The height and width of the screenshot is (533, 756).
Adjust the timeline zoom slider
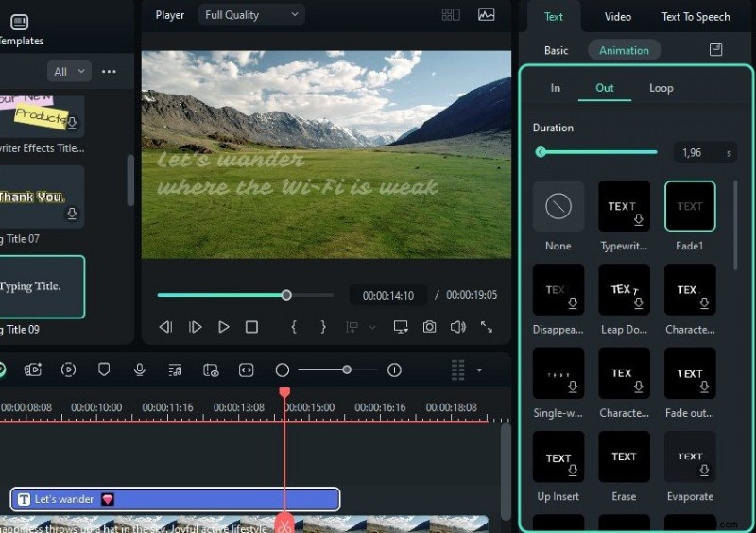tap(338, 370)
